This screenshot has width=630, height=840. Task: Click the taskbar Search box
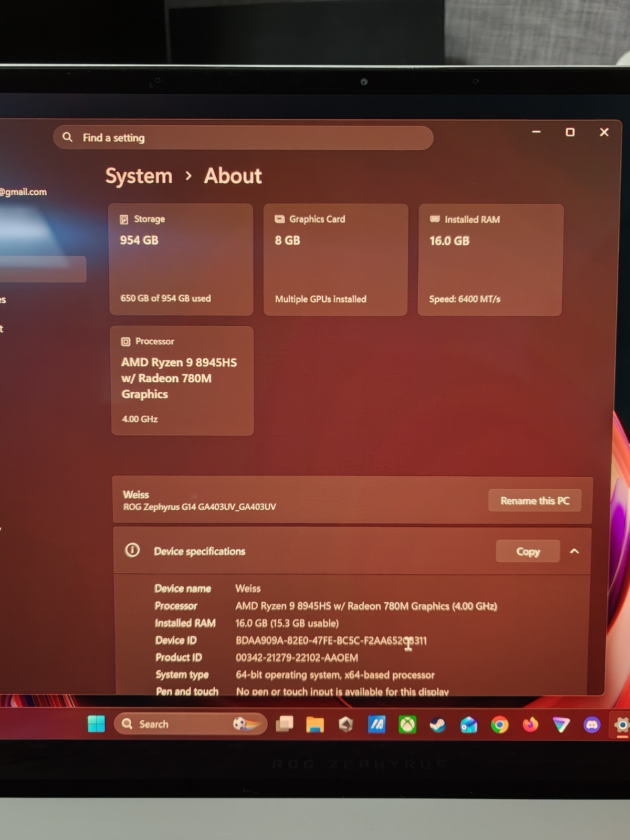click(191, 724)
